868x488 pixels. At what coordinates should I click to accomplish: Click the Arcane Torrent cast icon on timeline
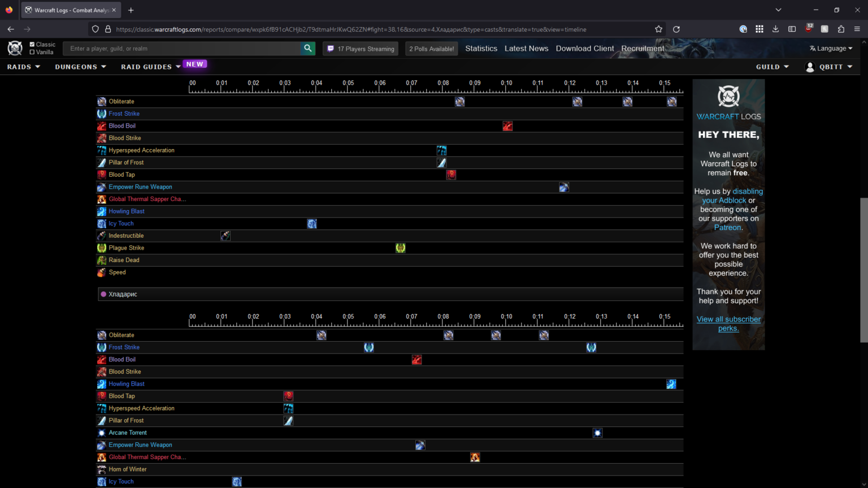[x=597, y=433]
